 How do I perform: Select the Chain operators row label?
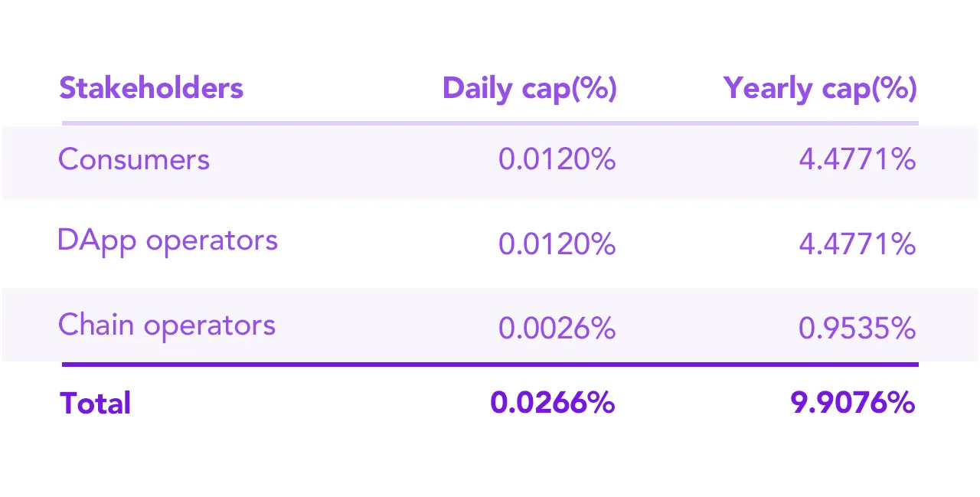[x=167, y=325]
